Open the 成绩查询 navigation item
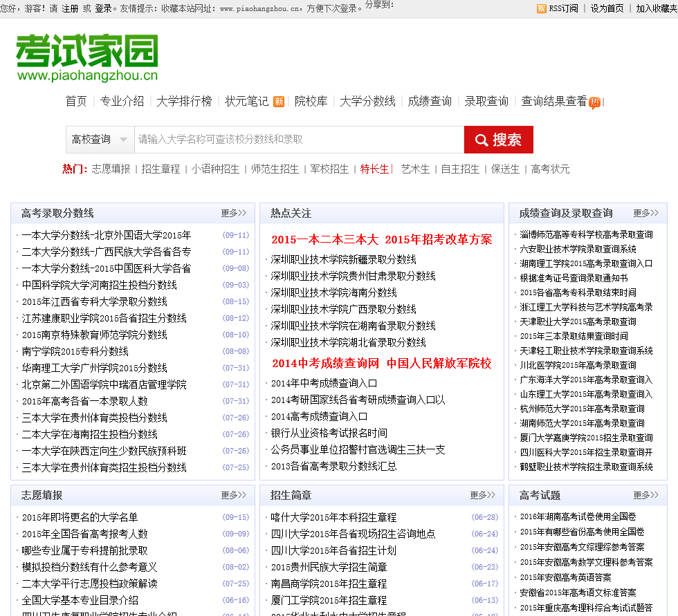The width and height of the screenshot is (678, 616). (430, 102)
